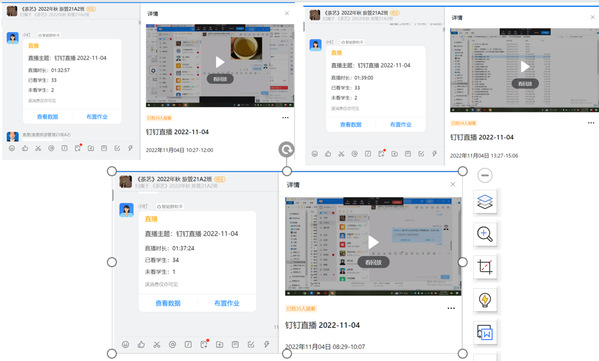Click 布置作业 on the card with duration 01:37:24
Viewport: 599px width, 361px height.
(x=227, y=303)
